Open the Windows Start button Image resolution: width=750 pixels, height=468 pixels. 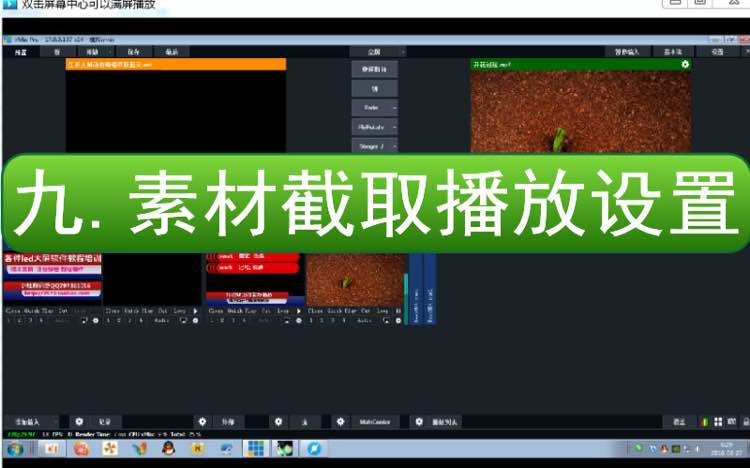[15, 449]
